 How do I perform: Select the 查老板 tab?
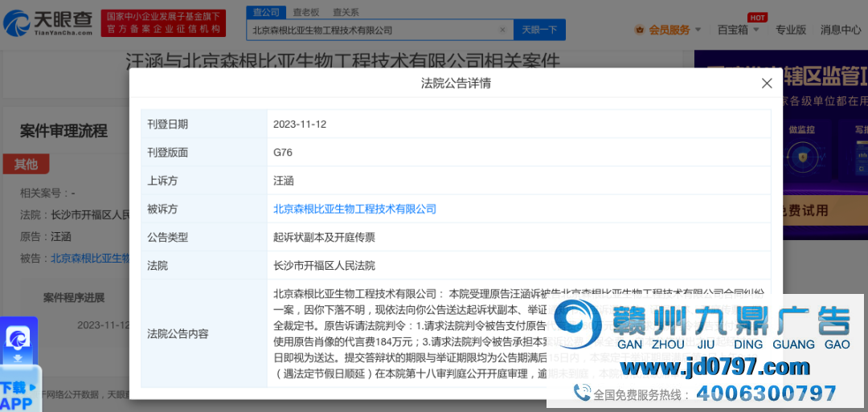click(306, 12)
